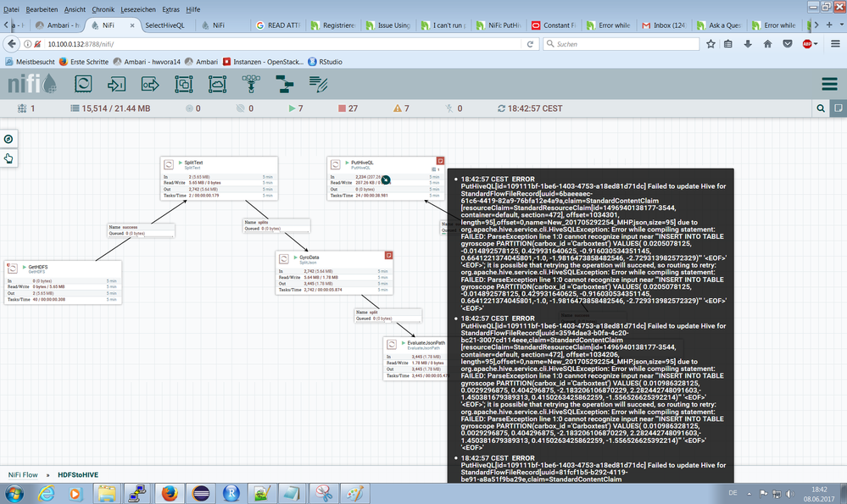
Task: Expand the Operate panel hand icon
Action: tap(8, 158)
